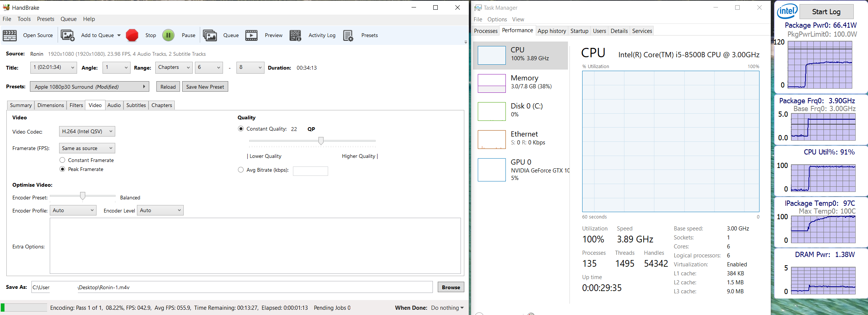Open the Title dropdown 1 (02:01:34)
The width and height of the screenshot is (868, 315).
(54, 67)
